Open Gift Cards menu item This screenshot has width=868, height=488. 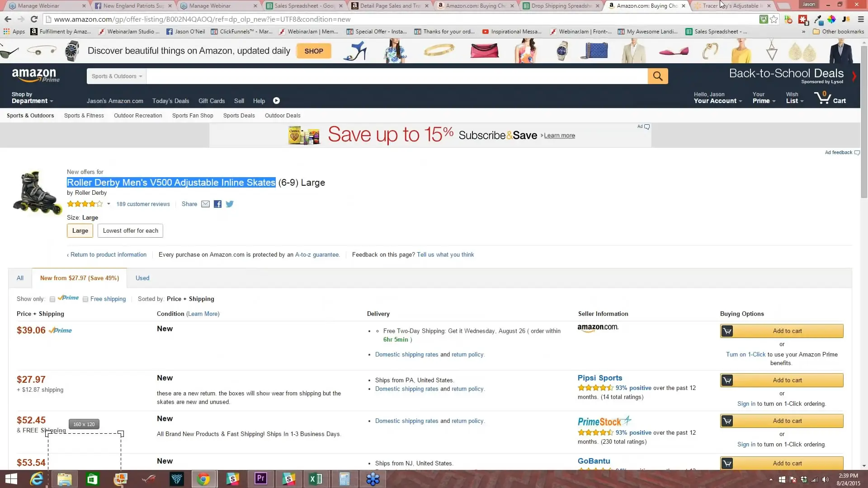[x=212, y=101]
